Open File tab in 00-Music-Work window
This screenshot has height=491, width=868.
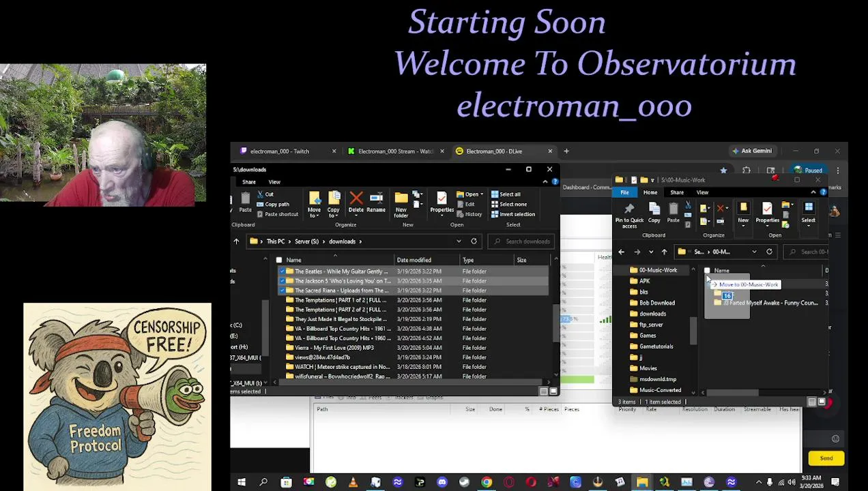point(624,192)
